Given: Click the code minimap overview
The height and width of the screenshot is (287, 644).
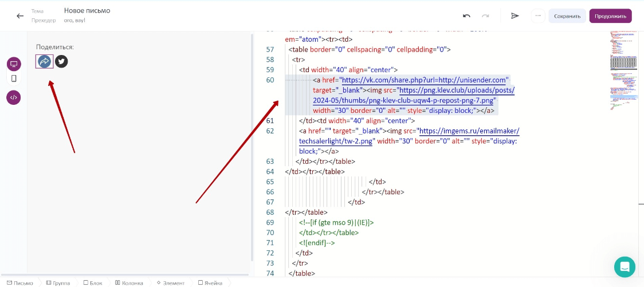Looking at the screenshot, I should point(623,72).
